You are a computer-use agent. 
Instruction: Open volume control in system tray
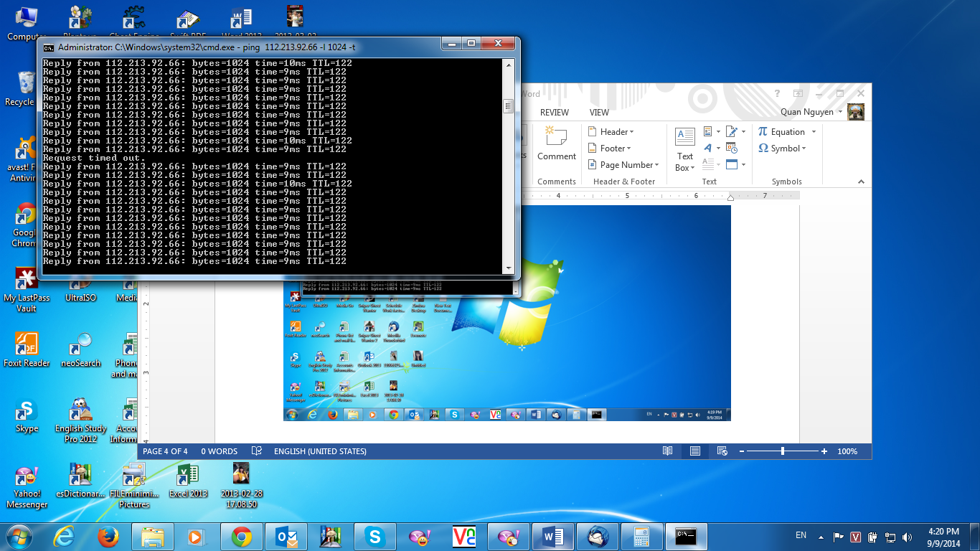click(x=908, y=537)
